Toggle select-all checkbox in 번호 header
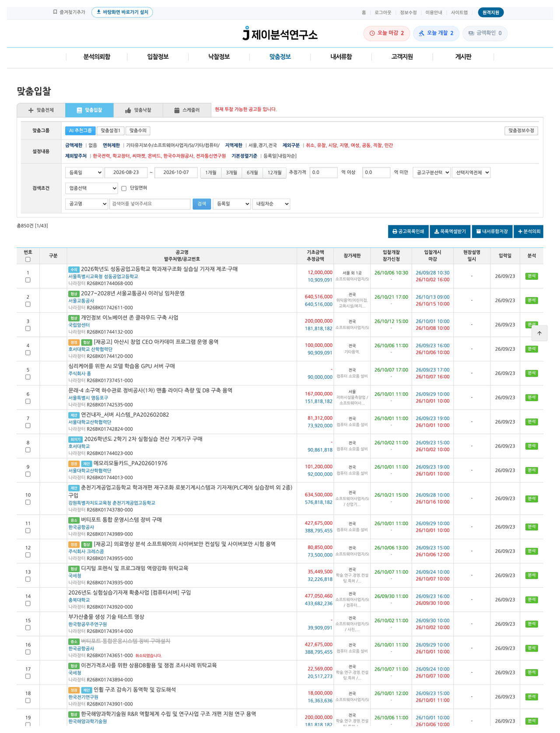Screen dimensions: 560x733 28,259
